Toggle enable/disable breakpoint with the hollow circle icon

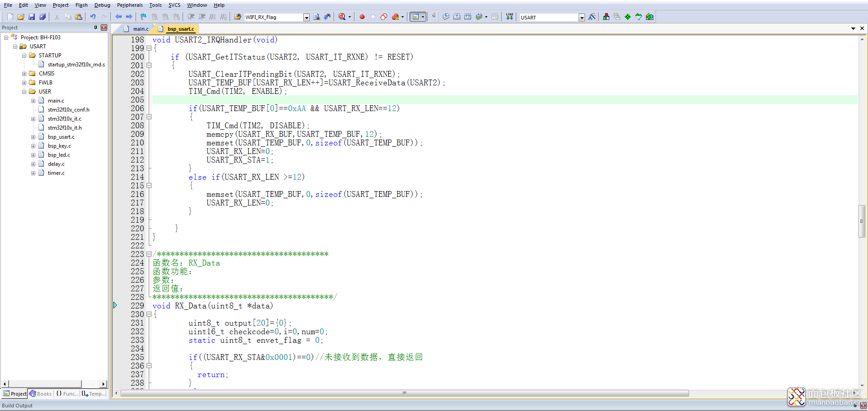373,17
